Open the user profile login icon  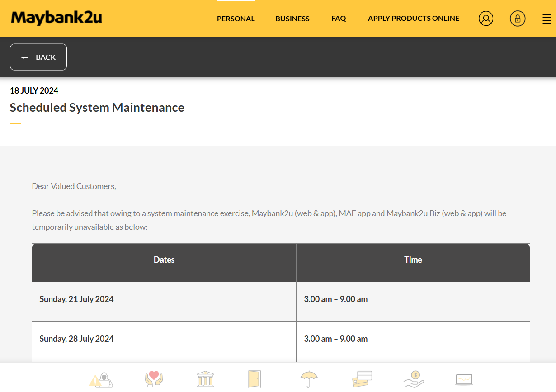[486, 19]
